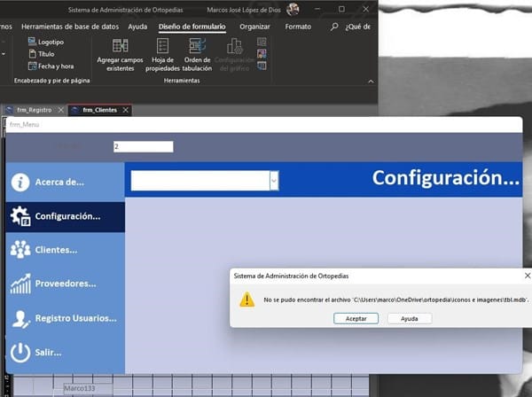Click the Aceptar button in dialog
Viewport: 532px width, 397px height.
(356, 318)
